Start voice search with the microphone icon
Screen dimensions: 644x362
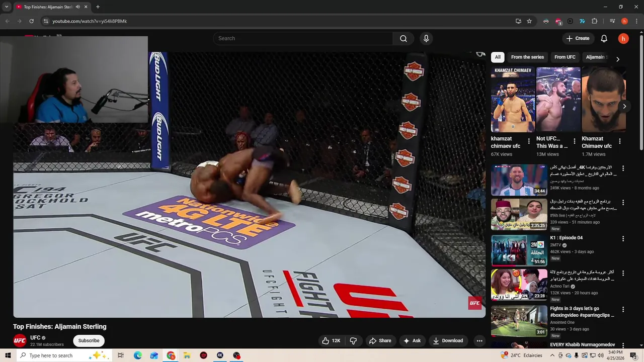tap(426, 39)
